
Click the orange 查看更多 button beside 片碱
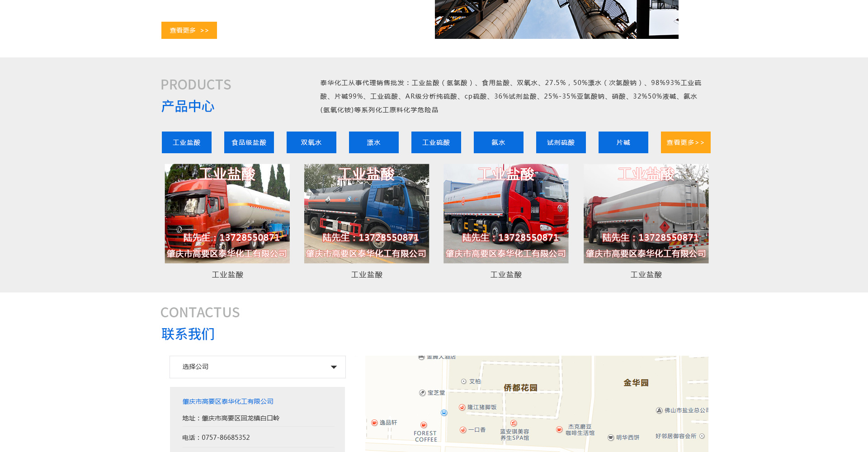click(685, 142)
